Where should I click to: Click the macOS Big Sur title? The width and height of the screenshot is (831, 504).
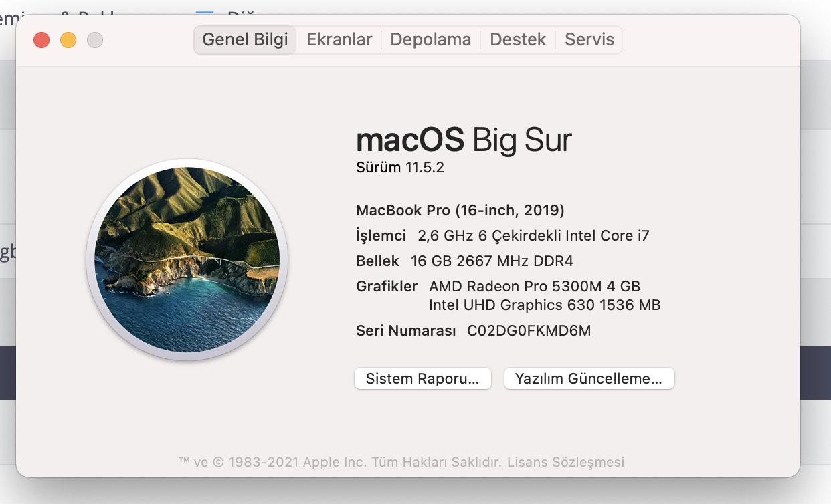pyautogui.click(x=464, y=140)
